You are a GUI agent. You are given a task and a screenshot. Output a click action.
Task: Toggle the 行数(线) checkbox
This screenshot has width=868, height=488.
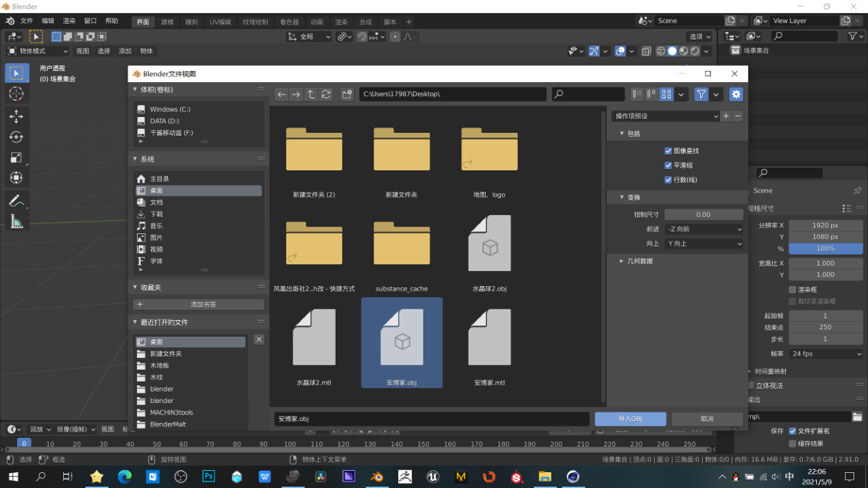coord(668,179)
